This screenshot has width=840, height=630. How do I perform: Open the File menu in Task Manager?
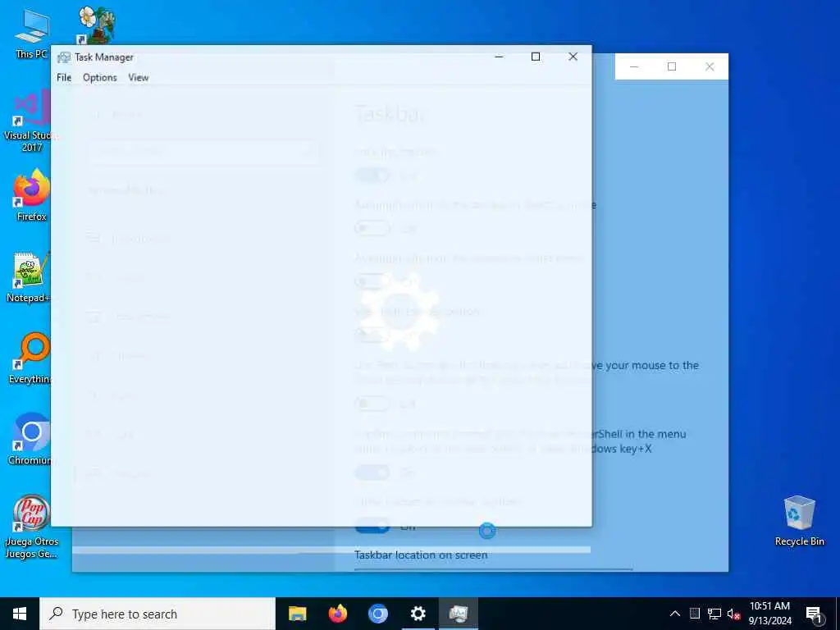coord(64,78)
